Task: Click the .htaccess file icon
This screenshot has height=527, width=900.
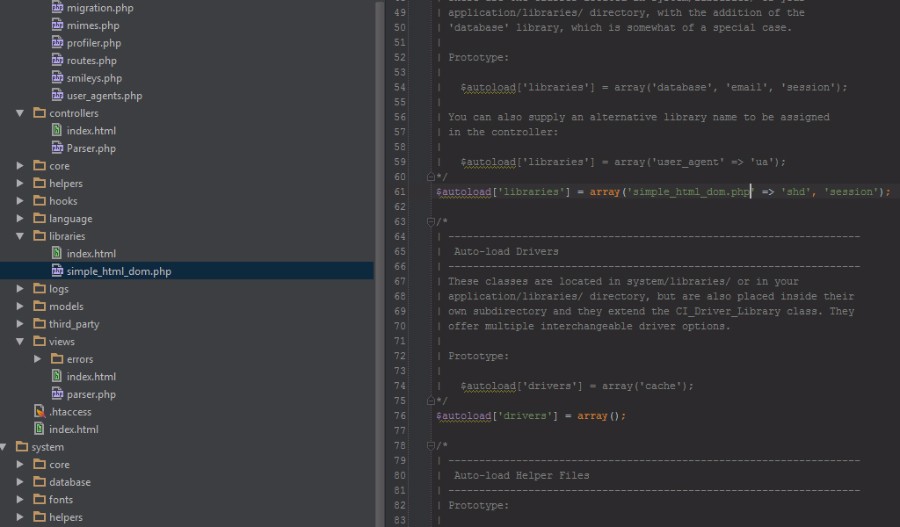Action: (40, 411)
